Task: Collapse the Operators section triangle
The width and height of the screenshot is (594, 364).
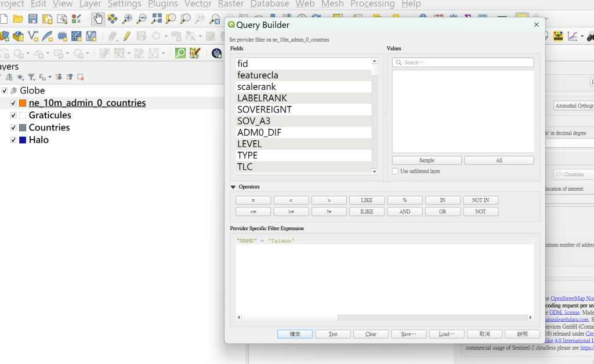Action: click(x=233, y=187)
